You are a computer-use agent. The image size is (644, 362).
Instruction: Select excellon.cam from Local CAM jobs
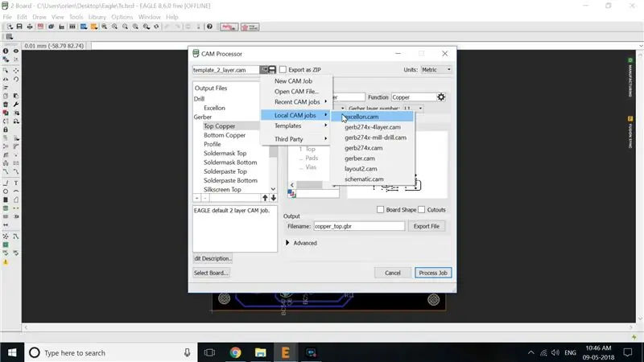(373, 117)
